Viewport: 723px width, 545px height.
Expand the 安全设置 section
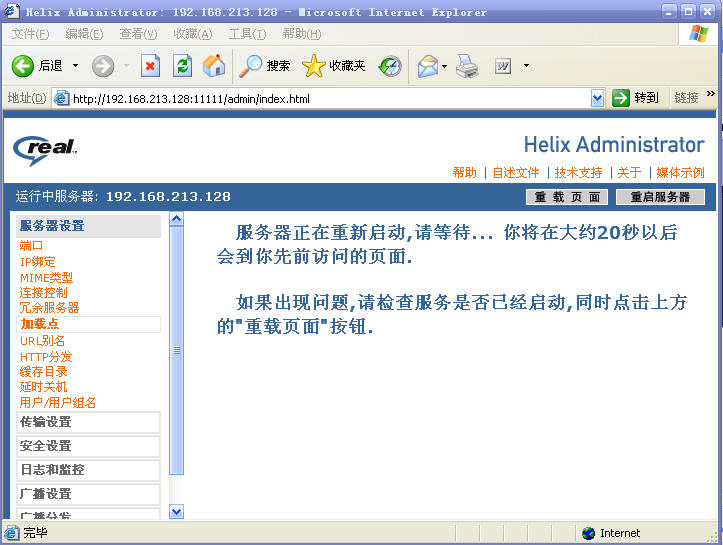point(88,446)
